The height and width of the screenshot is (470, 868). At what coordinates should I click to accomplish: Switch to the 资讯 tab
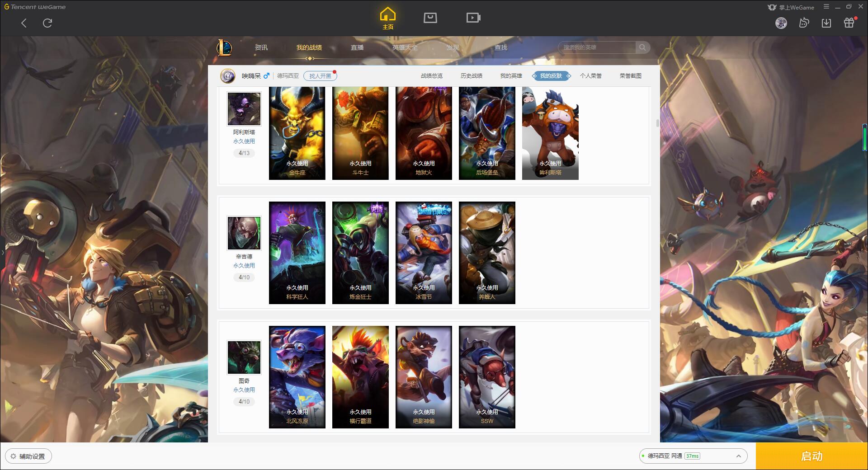(261, 47)
